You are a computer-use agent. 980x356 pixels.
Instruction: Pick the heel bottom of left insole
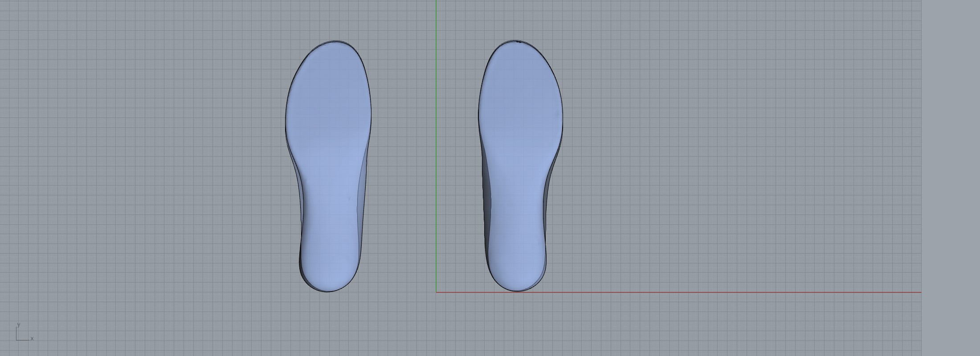[327, 291]
